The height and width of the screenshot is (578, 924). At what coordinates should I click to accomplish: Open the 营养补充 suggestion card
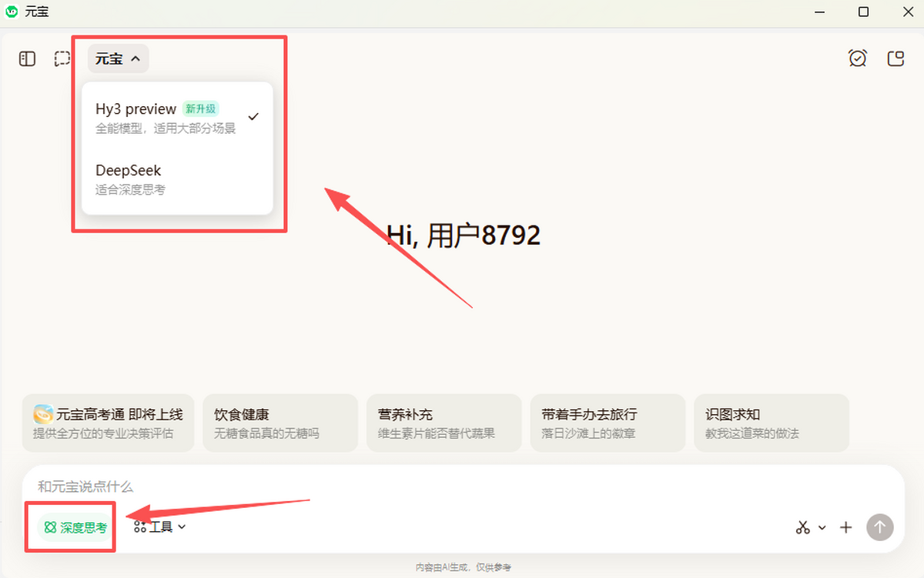444,423
